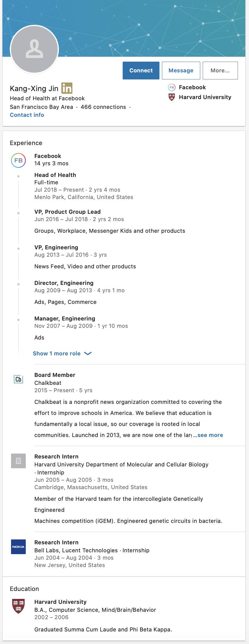Click the small Harvard shield near profile header

click(172, 97)
